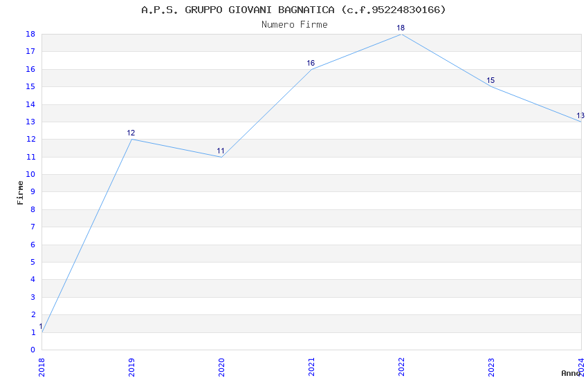588x380 pixels.
Task: Click y-axis tick value 14
Action: [x=30, y=104]
